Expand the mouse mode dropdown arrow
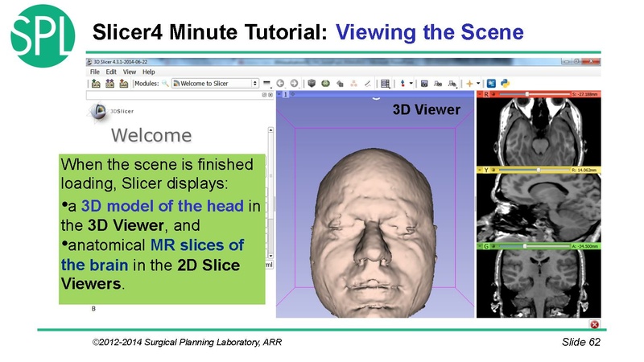 click(411, 84)
